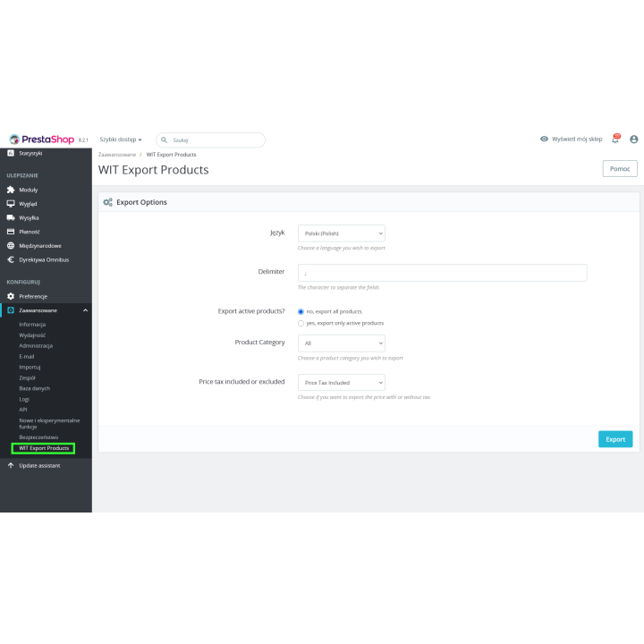Click the Płatność card icon
Viewport: 644px width, 644px height.
tap(11, 232)
